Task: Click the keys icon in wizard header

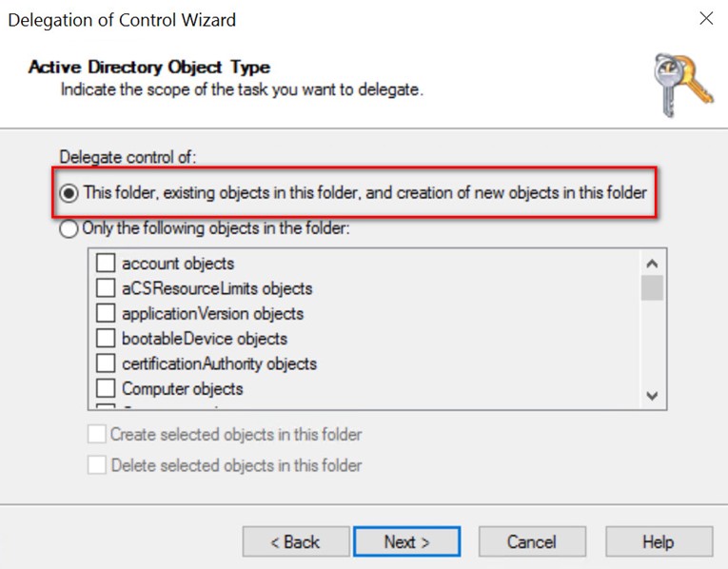Action: (682, 86)
